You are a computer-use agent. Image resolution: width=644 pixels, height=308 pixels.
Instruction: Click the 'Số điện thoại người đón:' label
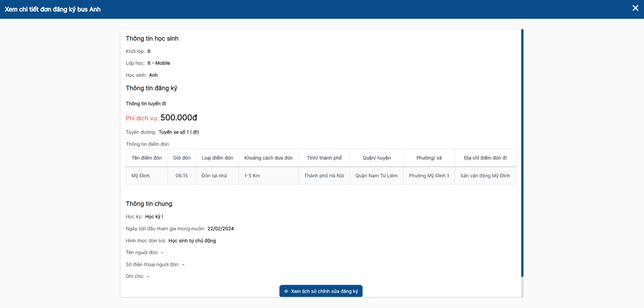(153, 265)
